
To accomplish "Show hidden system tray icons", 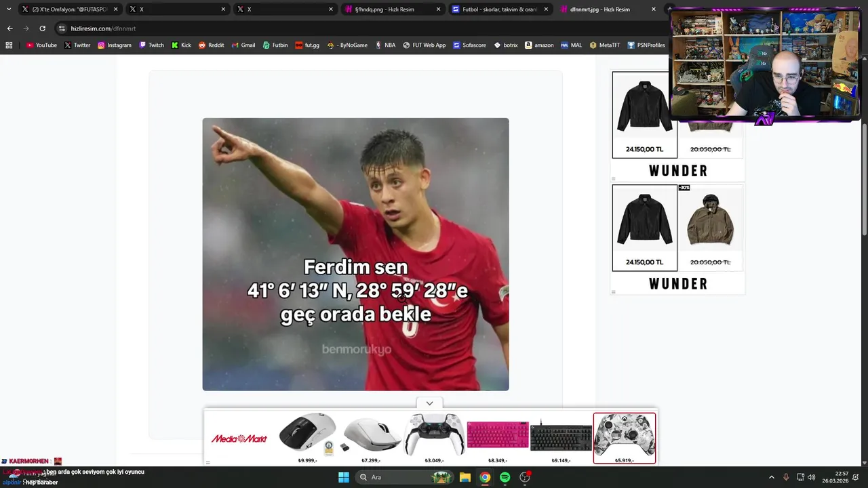I will pyautogui.click(x=771, y=477).
